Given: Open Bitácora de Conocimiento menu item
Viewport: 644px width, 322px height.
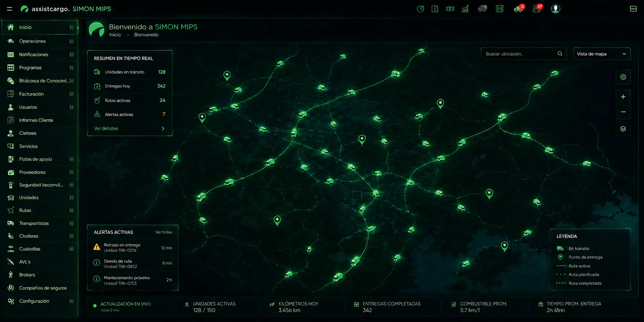Looking at the screenshot, I should (x=40, y=81).
